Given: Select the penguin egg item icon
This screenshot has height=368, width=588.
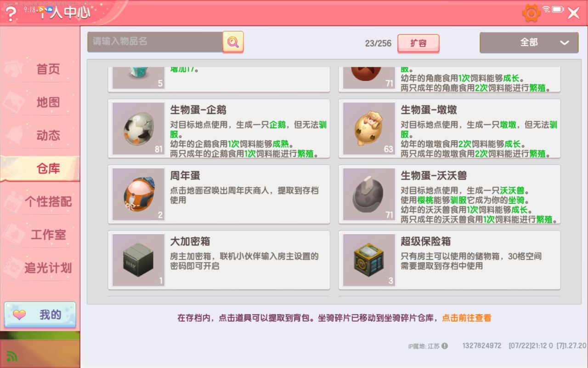Looking at the screenshot, I should point(138,128).
